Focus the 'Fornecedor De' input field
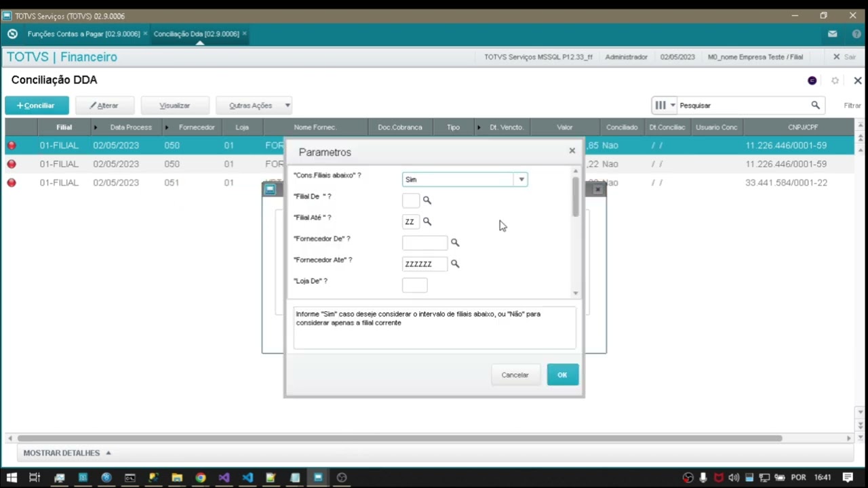Screen dimensions: 868x488 425,243
